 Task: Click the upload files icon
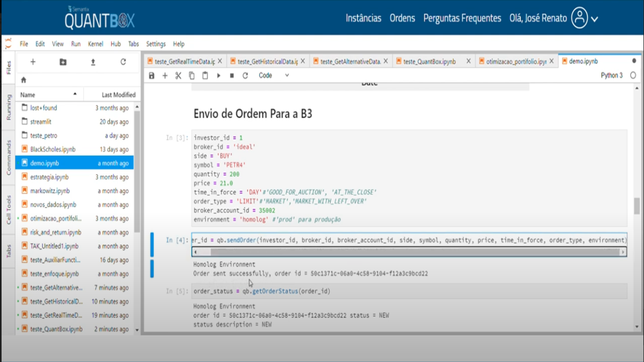tap(93, 62)
